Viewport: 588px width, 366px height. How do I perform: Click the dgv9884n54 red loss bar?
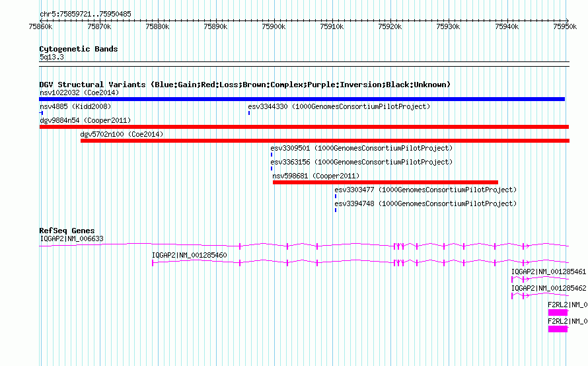(x=304, y=127)
